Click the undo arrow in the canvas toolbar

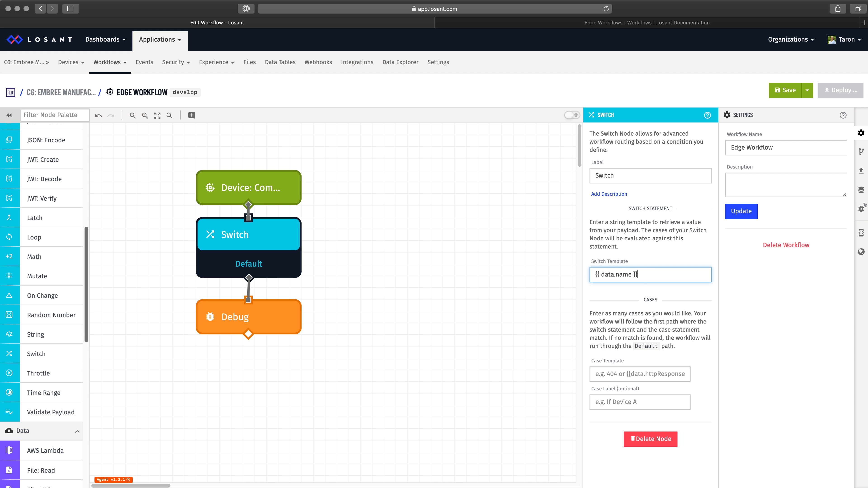(98, 115)
